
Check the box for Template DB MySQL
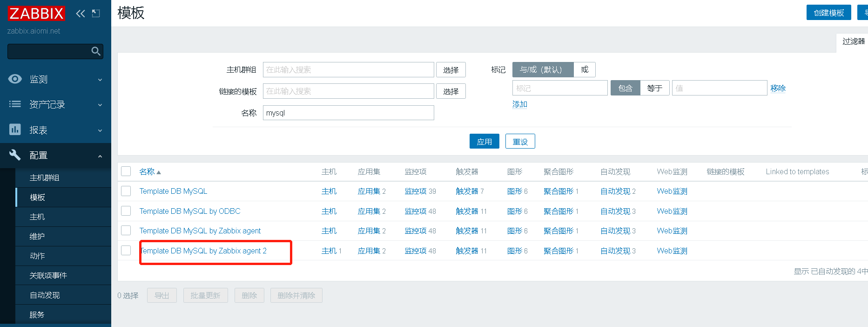[x=126, y=191]
